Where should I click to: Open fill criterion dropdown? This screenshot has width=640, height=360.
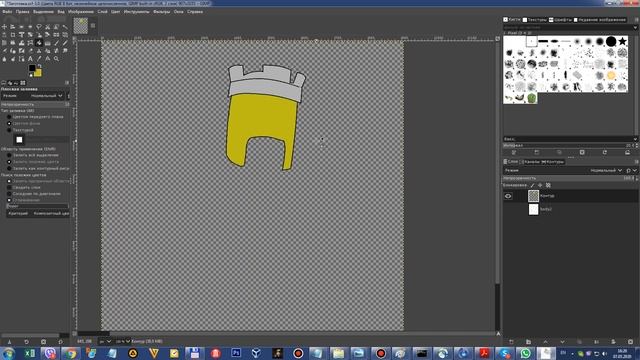click(x=38, y=213)
